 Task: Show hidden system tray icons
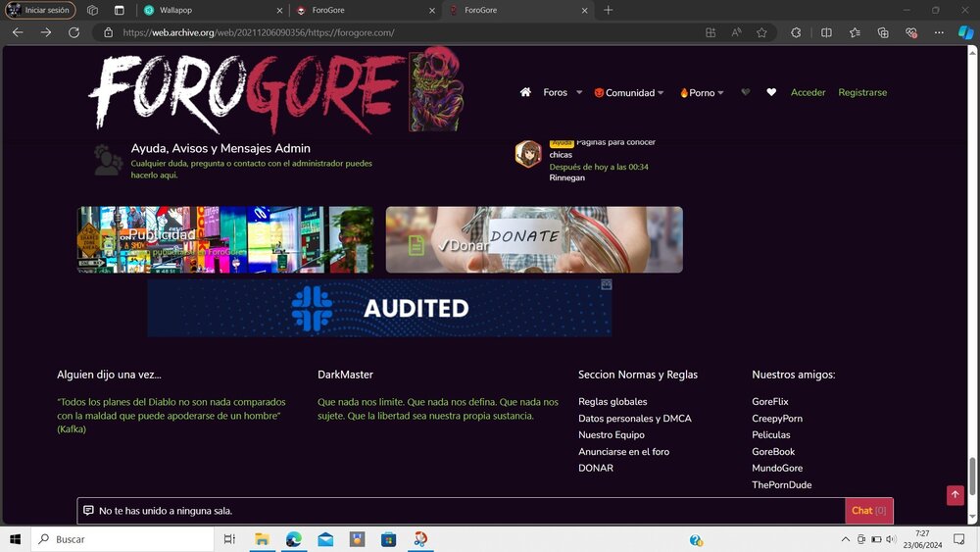tap(845, 539)
